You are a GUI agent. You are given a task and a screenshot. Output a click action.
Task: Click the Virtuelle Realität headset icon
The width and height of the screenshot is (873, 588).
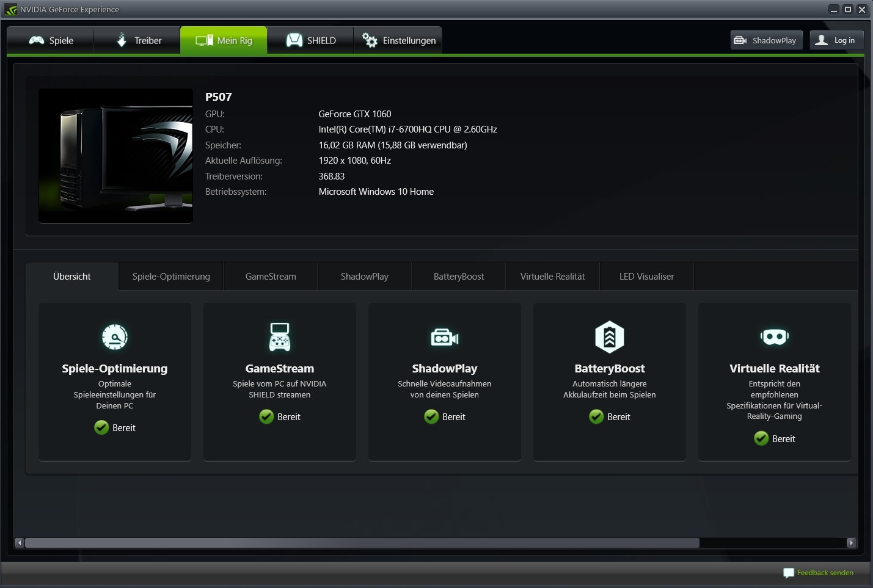(x=775, y=337)
